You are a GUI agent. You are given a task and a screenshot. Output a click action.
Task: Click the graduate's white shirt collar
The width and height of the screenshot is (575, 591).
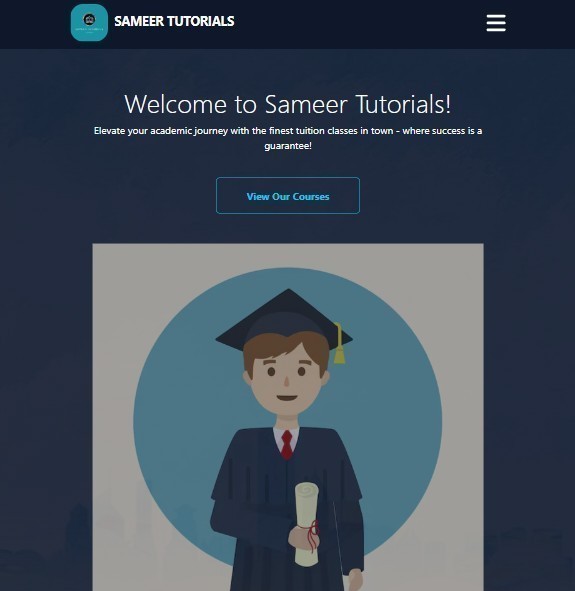point(286,437)
